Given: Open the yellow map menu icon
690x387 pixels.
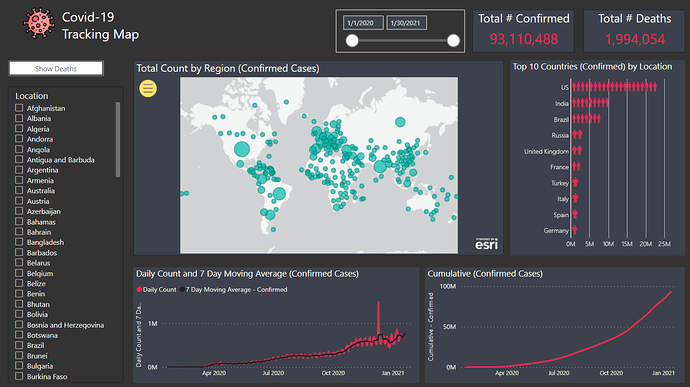Looking at the screenshot, I should pos(148,88).
